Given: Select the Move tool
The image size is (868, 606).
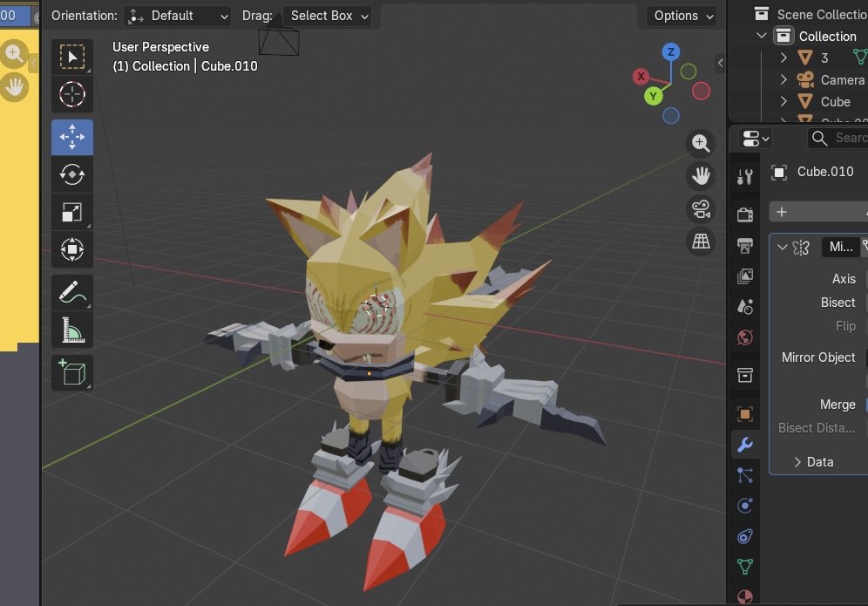Looking at the screenshot, I should (x=72, y=137).
